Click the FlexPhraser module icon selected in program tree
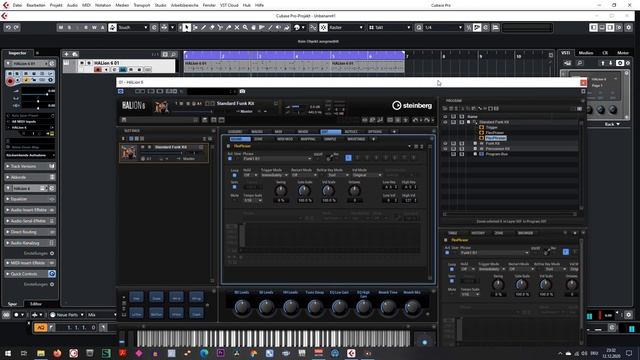640x360 pixels. [x=481, y=138]
